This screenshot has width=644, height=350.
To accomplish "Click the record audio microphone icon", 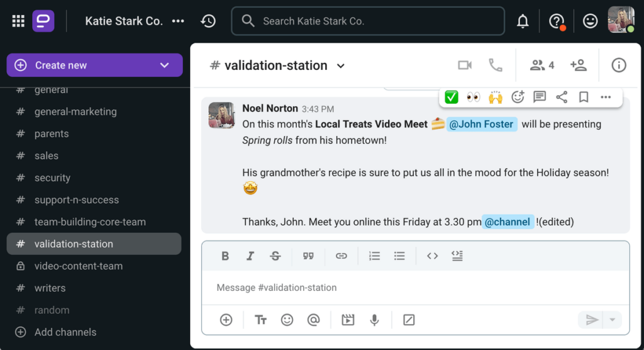I will 375,320.
